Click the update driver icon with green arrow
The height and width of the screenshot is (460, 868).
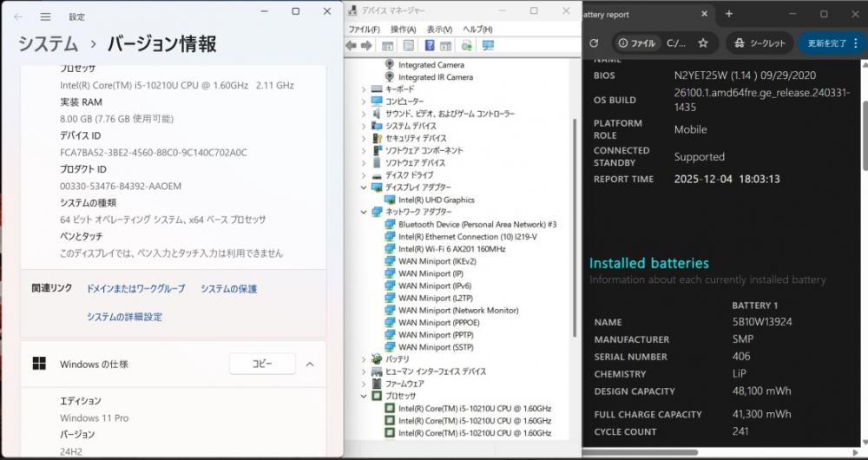click(x=467, y=45)
